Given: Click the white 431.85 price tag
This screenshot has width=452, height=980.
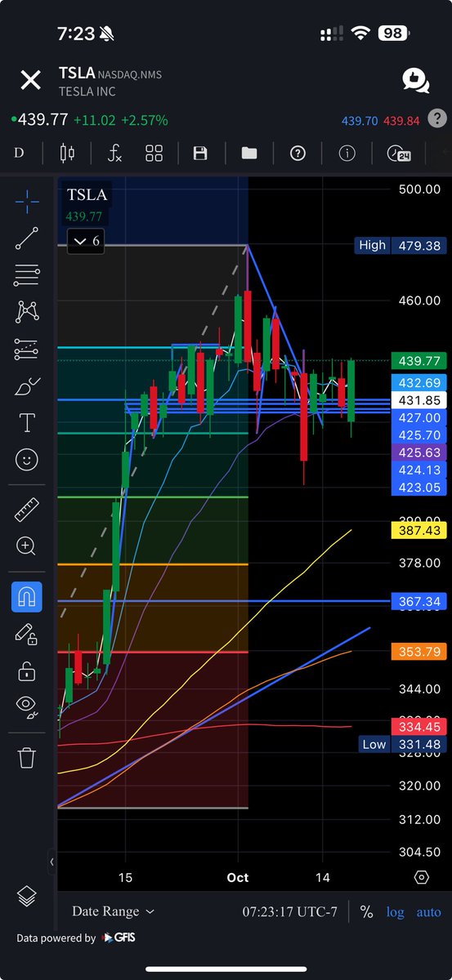Looking at the screenshot, I should [418, 400].
